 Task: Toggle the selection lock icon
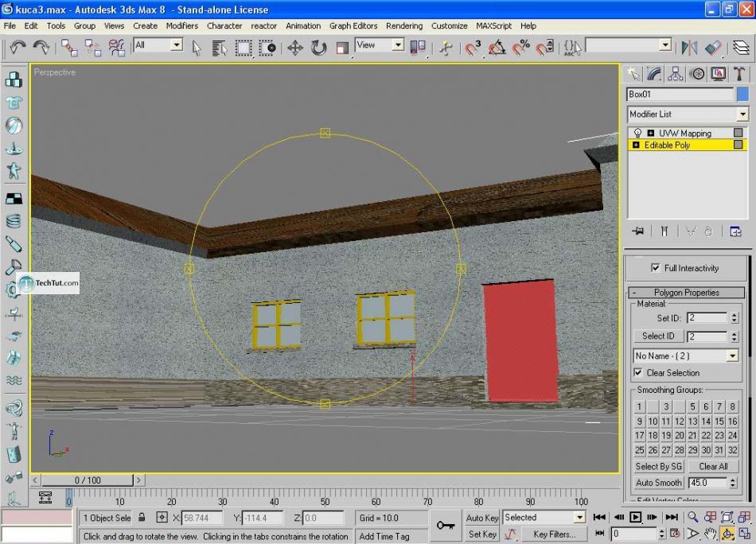pyautogui.click(x=142, y=518)
